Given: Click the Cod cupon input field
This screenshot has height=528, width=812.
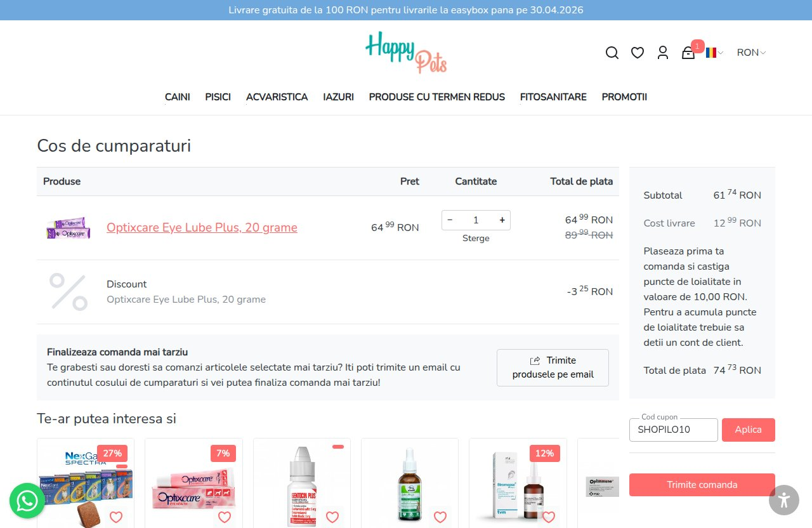Looking at the screenshot, I should click(x=674, y=430).
